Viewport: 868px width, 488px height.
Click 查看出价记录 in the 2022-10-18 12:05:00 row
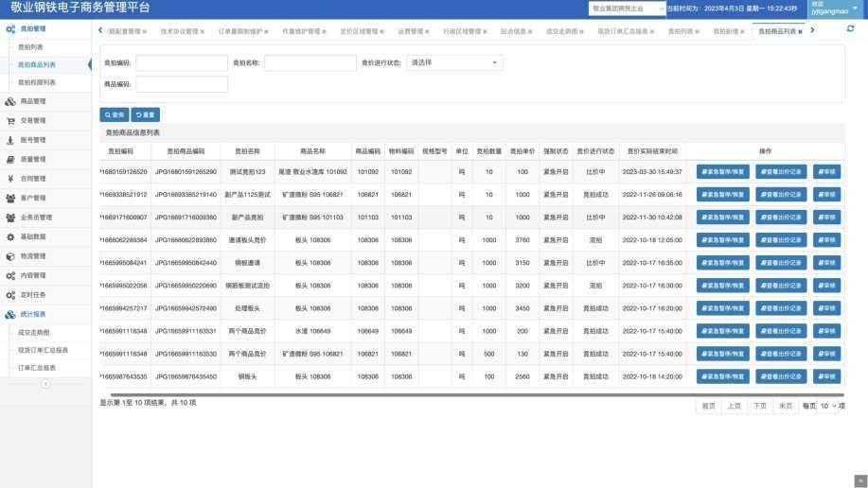781,240
